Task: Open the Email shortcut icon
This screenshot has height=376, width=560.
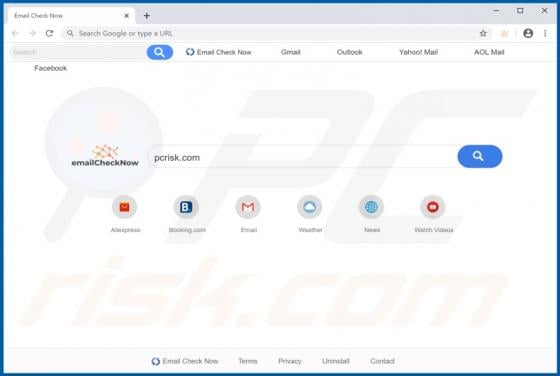Action: point(248,207)
